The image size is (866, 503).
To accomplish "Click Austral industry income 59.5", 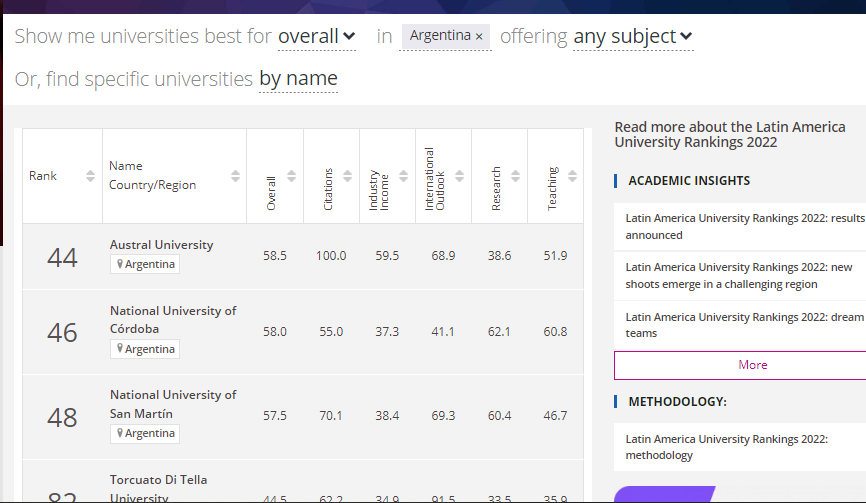I will [x=387, y=256].
